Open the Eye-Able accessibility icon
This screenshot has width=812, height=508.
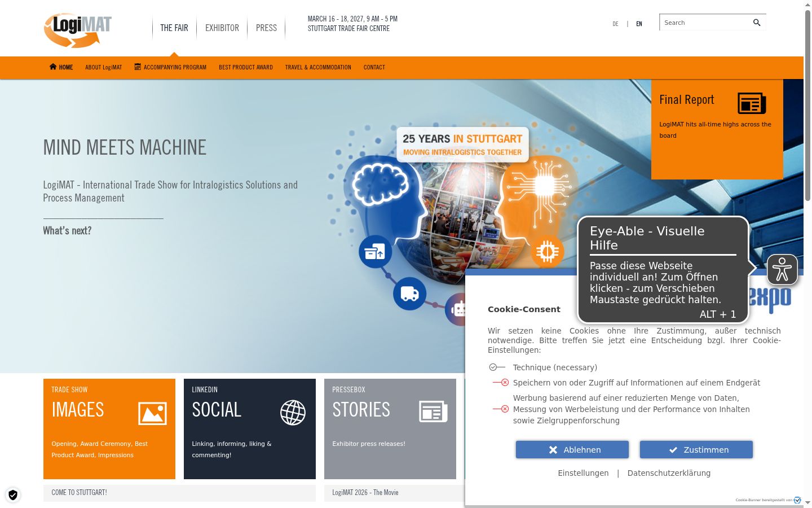[x=782, y=269]
